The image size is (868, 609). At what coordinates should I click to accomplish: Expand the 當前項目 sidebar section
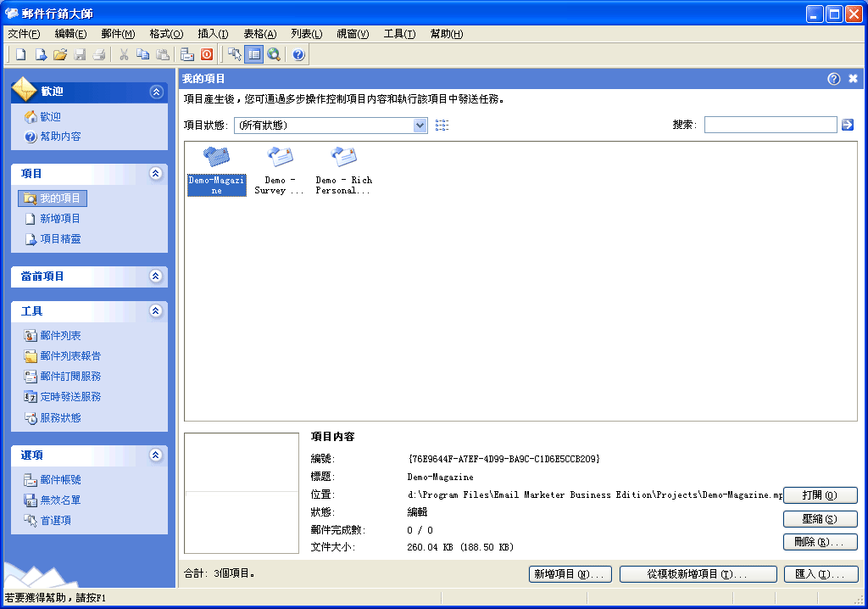click(x=155, y=277)
